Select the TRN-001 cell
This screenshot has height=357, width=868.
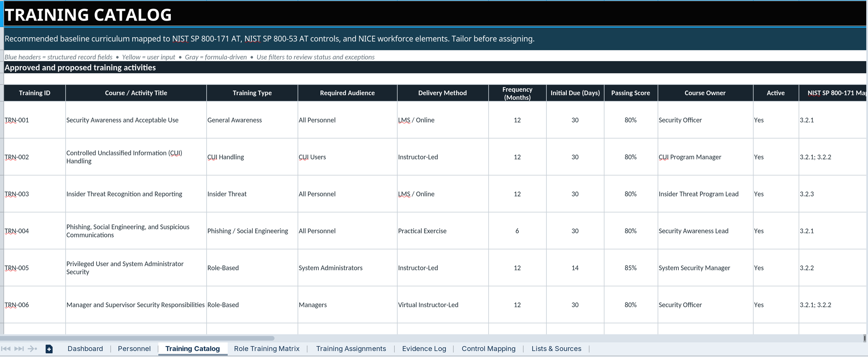34,120
